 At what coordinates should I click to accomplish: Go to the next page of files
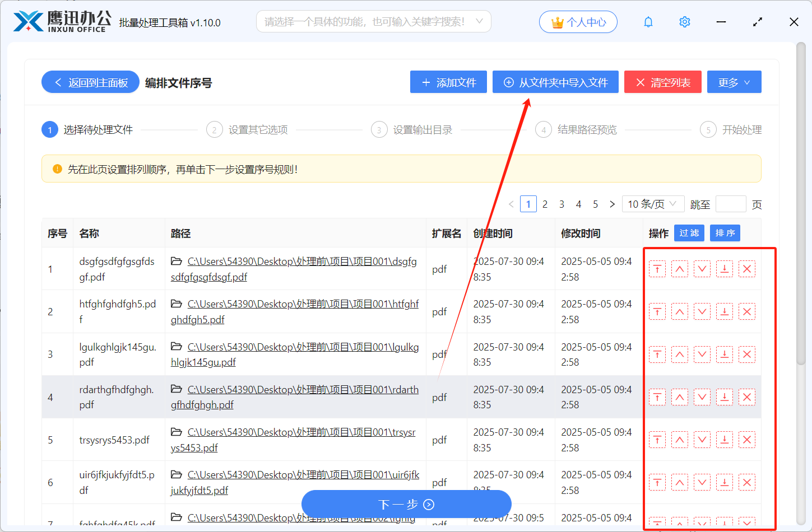612,204
